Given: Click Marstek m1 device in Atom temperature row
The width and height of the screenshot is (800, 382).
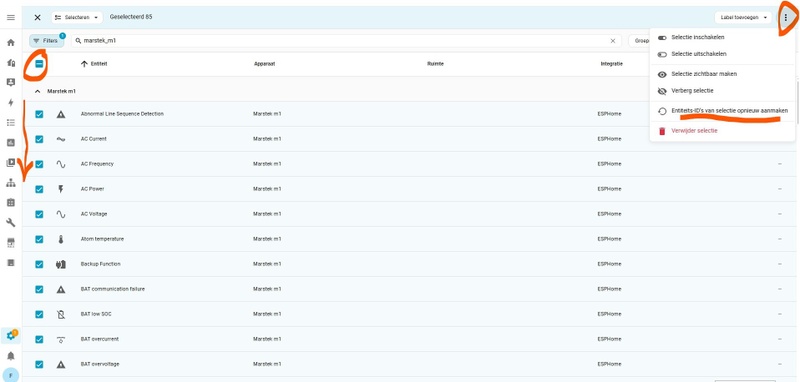Looking at the screenshot, I should 267,239.
